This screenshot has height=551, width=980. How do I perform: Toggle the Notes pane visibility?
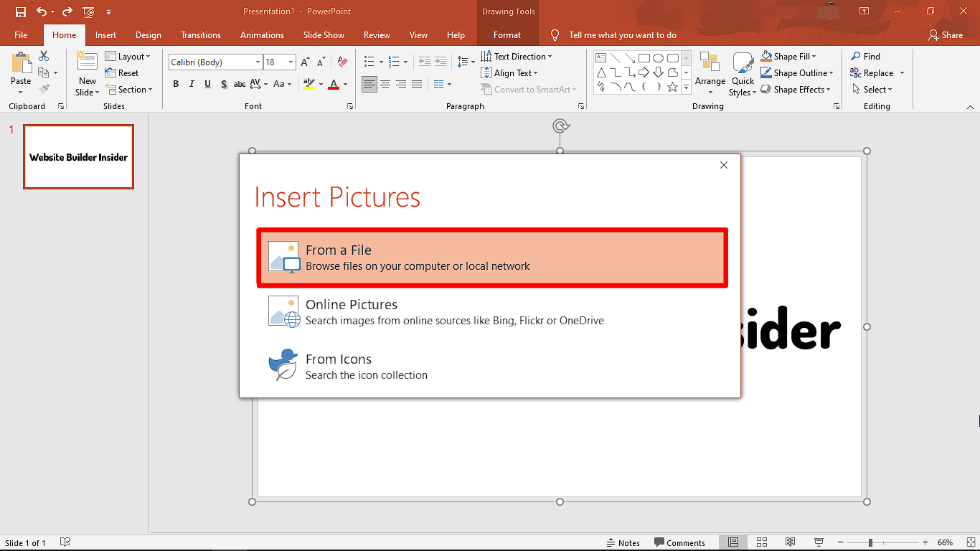click(623, 542)
